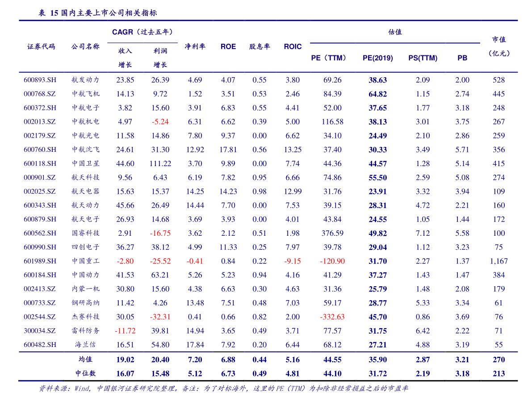Screen dimensions: 532x401
Task: Select company name 中国卫星
Action: (x=85, y=163)
